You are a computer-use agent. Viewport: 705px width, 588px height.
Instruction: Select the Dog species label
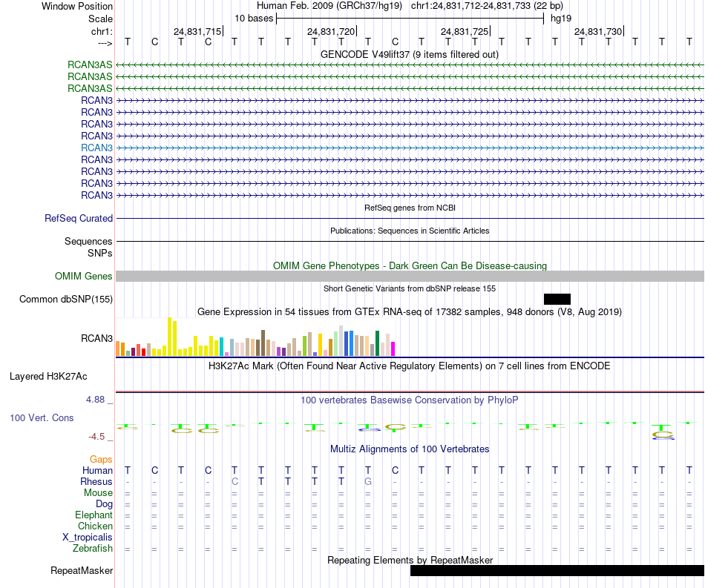tap(104, 504)
